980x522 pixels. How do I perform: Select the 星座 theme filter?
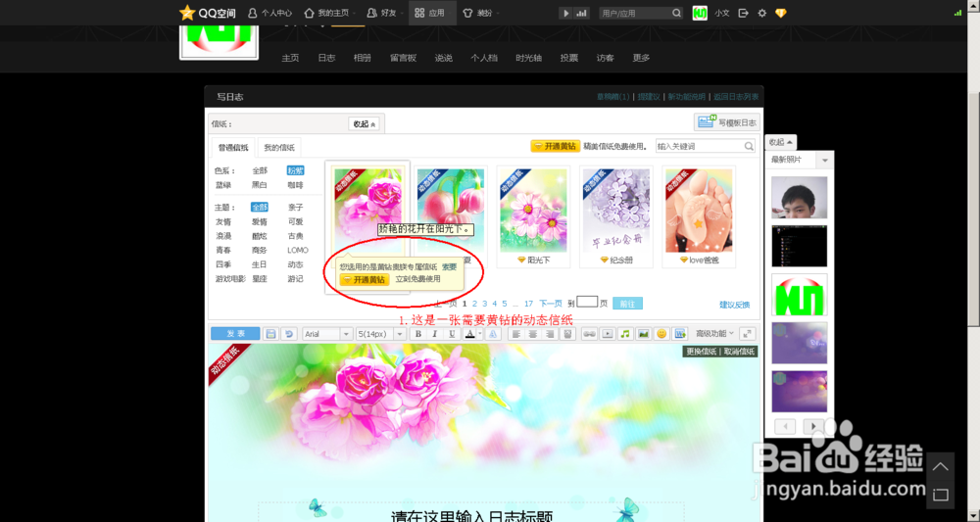[260, 278]
